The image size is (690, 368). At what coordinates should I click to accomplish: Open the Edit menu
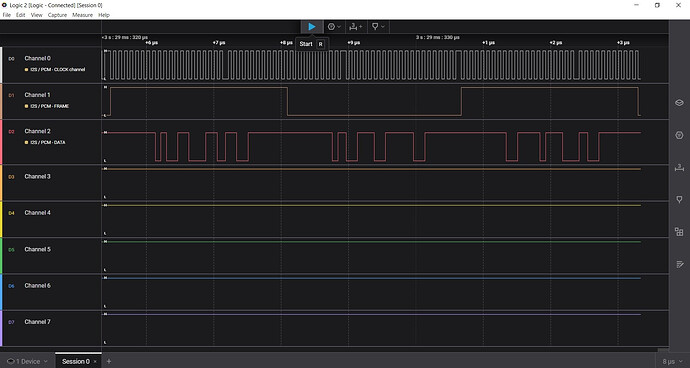pos(21,15)
